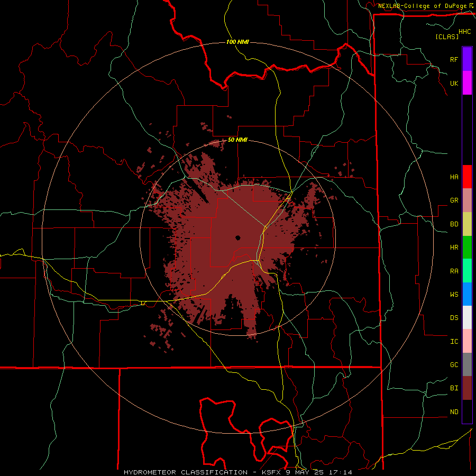The image size is (476, 476).
Task: Click the HR legend label
Action: (454, 248)
